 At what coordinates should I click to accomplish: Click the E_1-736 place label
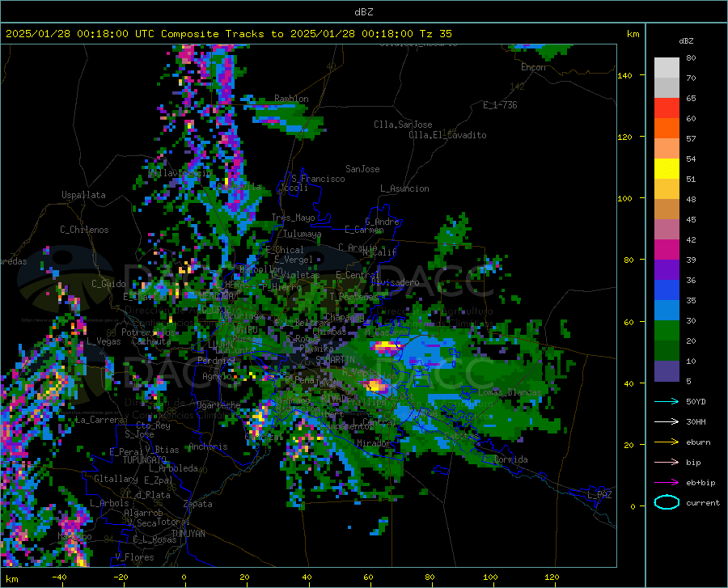point(500,105)
